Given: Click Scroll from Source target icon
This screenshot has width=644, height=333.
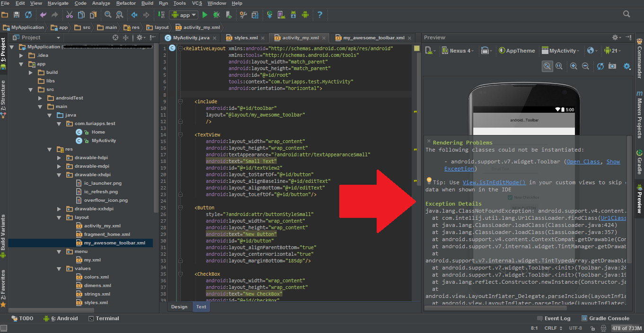Looking at the screenshot, I should coord(115,37).
